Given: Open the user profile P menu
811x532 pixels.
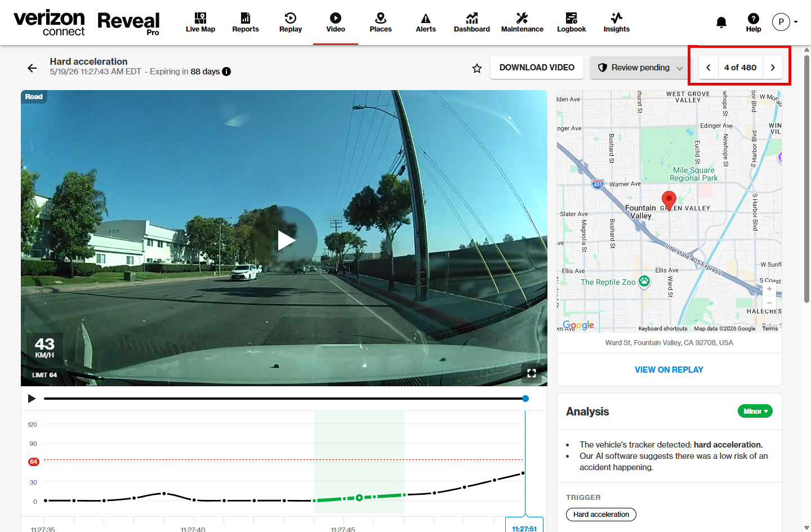Looking at the screenshot, I should coord(785,22).
